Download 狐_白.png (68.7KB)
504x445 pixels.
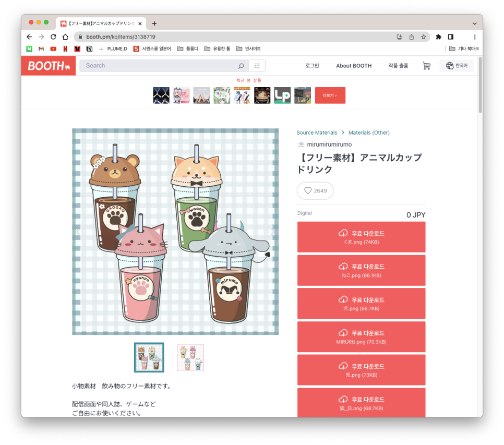(x=361, y=403)
